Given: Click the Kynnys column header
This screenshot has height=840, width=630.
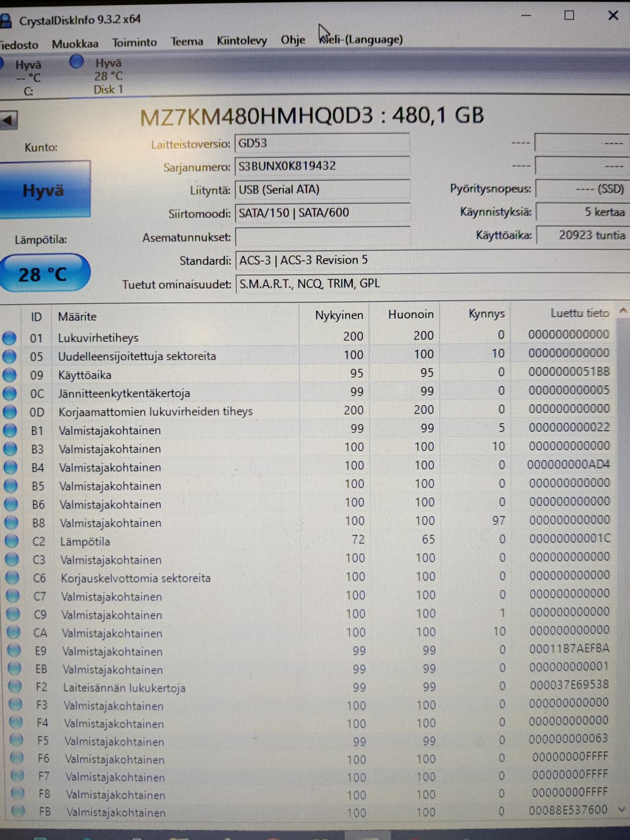Looking at the screenshot, I should [x=486, y=314].
